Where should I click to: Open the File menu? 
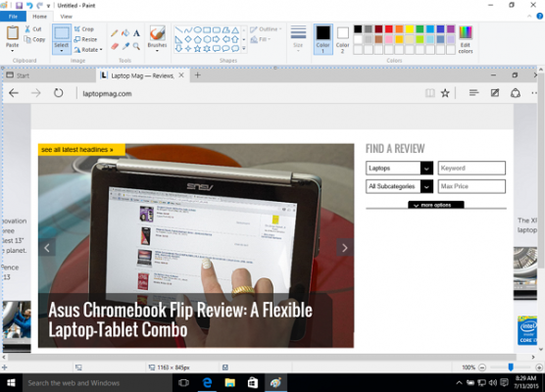click(x=13, y=17)
